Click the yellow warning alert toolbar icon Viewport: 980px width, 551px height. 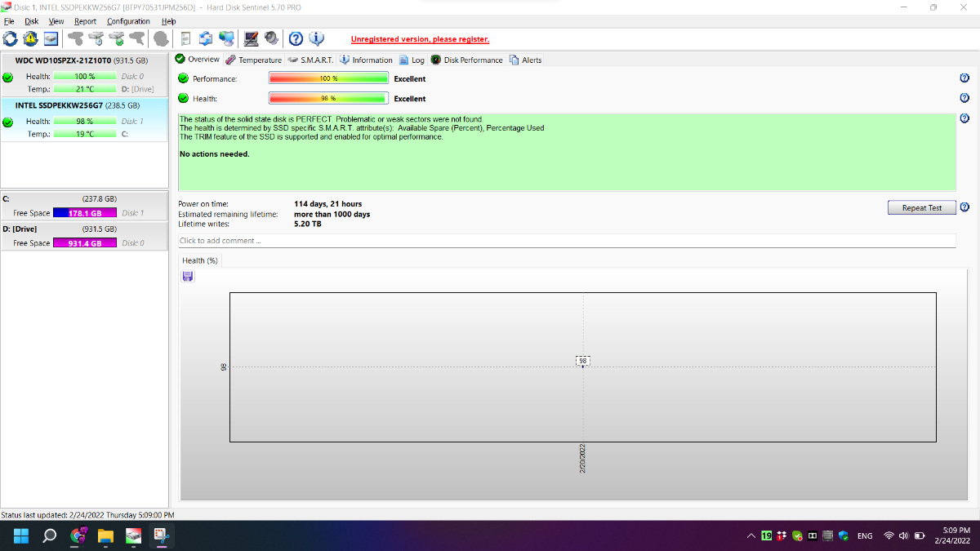pos(30,38)
